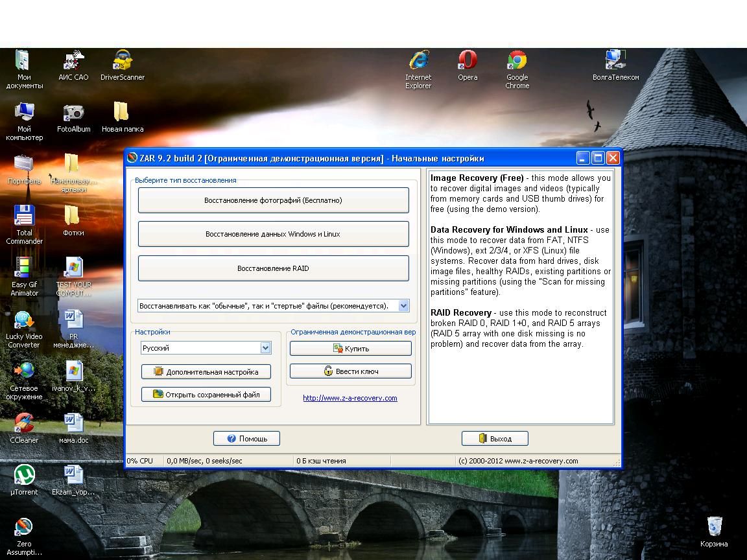747x560 pixels.
Task: Click the (c) 2000-2012 www.z-a-recovery.com status text
Action: point(518,461)
